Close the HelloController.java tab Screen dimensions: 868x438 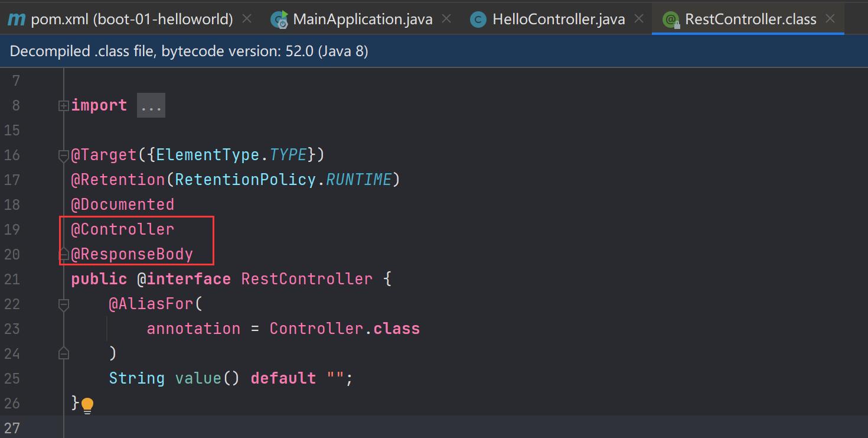(638, 19)
